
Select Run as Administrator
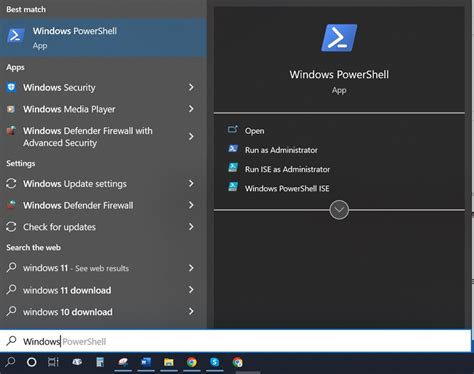coord(281,150)
